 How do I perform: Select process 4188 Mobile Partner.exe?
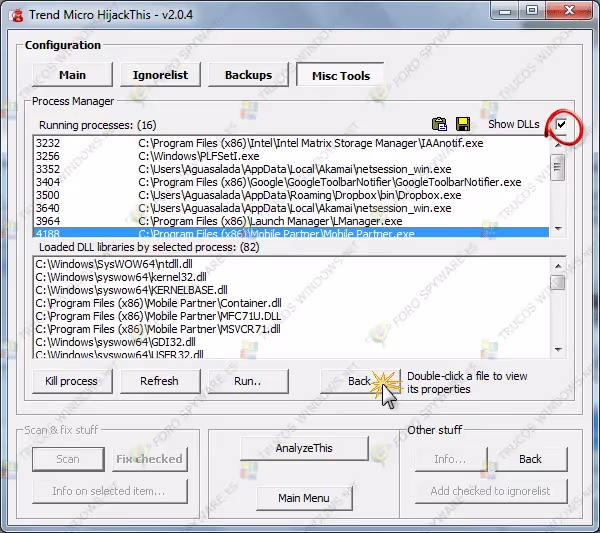click(291, 233)
